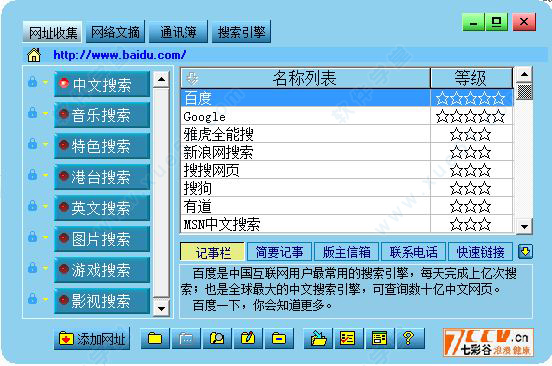Click the name list scroll-up arrow

[x=524, y=74]
